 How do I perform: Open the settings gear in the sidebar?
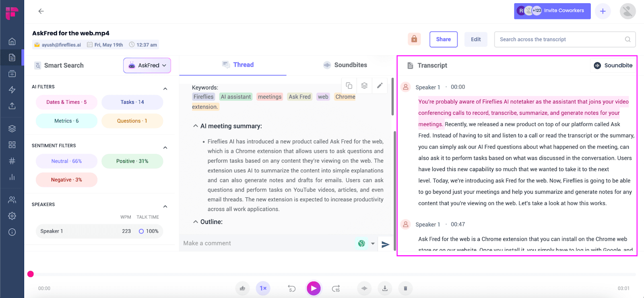click(x=12, y=216)
